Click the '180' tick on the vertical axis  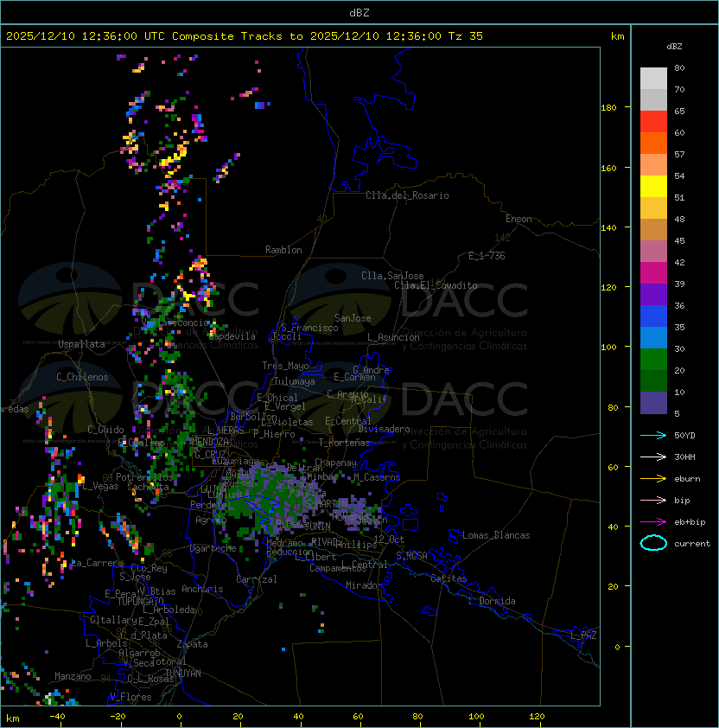(x=608, y=108)
